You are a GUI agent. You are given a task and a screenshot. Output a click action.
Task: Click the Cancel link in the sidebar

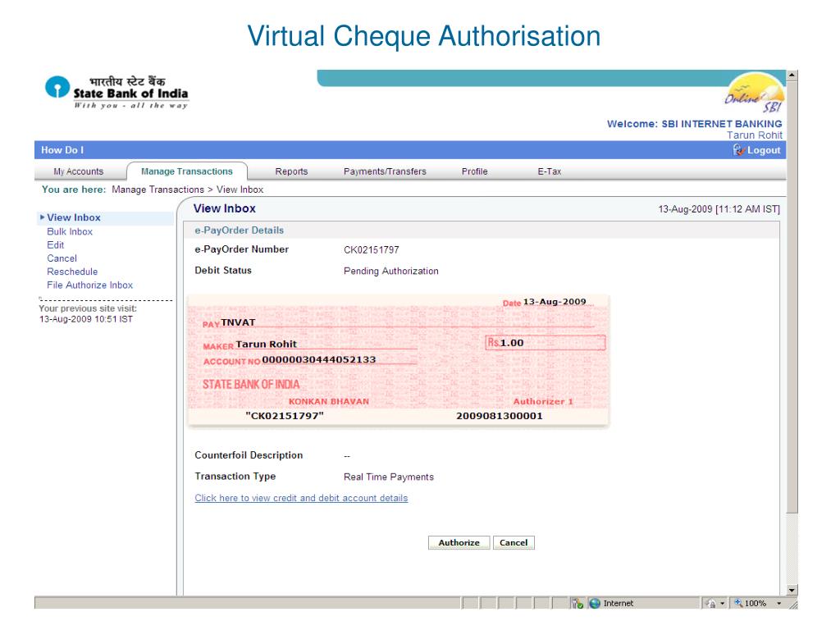[x=62, y=258]
